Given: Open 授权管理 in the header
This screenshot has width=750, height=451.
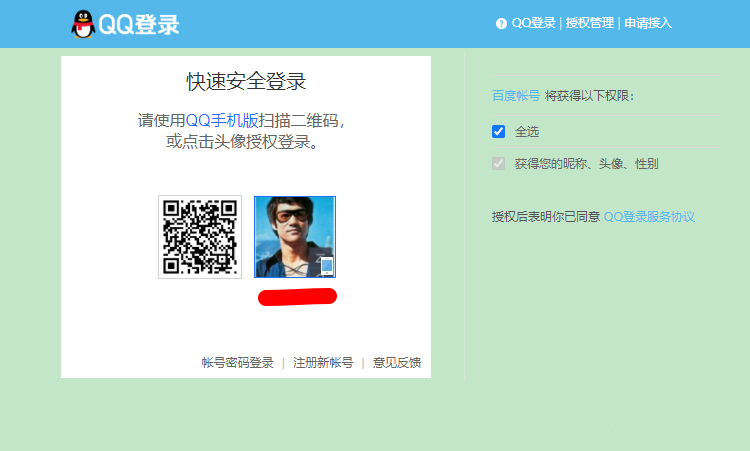Looking at the screenshot, I should 589,23.
